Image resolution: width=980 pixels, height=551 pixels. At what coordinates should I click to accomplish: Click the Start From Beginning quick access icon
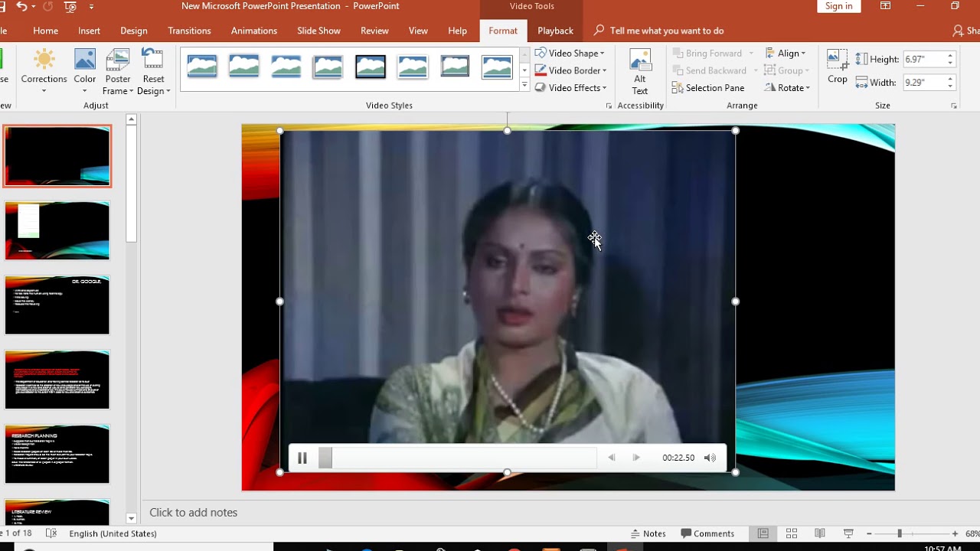pyautogui.click(x=70, y=7)
